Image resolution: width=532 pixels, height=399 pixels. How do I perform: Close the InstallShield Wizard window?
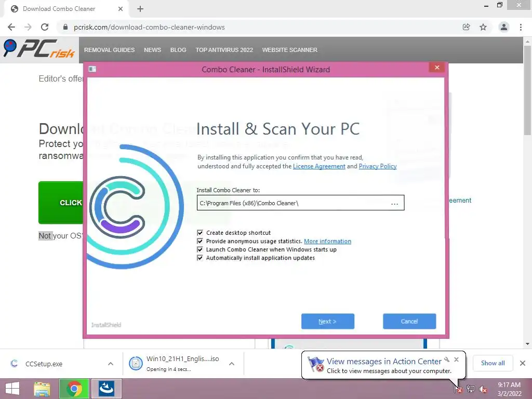point(437,68)
